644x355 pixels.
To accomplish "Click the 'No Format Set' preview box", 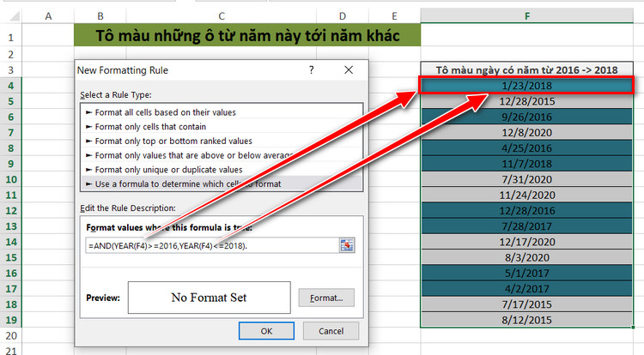I will pyautogui.click(x=209, y=298).
